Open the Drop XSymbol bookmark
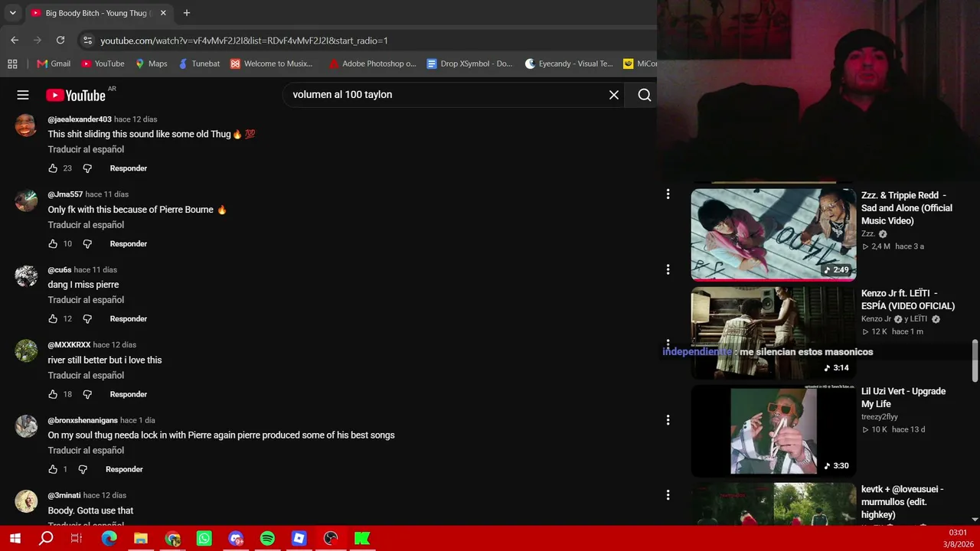This screenshot has height=551, width=980. coord(469,64)
